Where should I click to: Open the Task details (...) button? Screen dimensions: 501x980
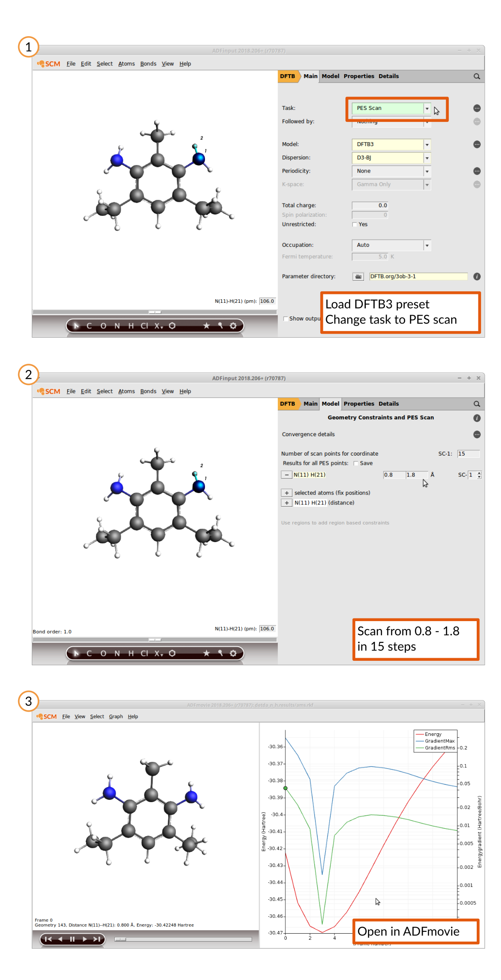coord(477,108)
